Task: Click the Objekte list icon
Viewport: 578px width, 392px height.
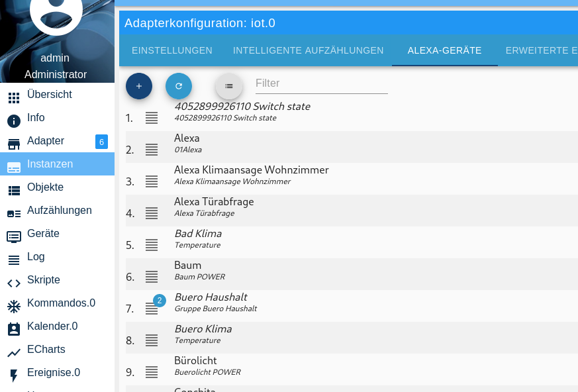Action: coord(14,191)
